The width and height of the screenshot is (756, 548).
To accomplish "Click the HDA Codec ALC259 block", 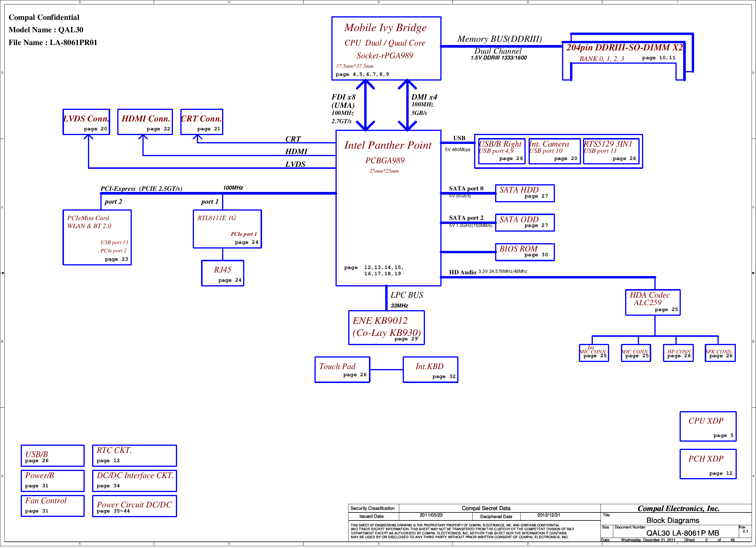I will [x=652, y=302].
